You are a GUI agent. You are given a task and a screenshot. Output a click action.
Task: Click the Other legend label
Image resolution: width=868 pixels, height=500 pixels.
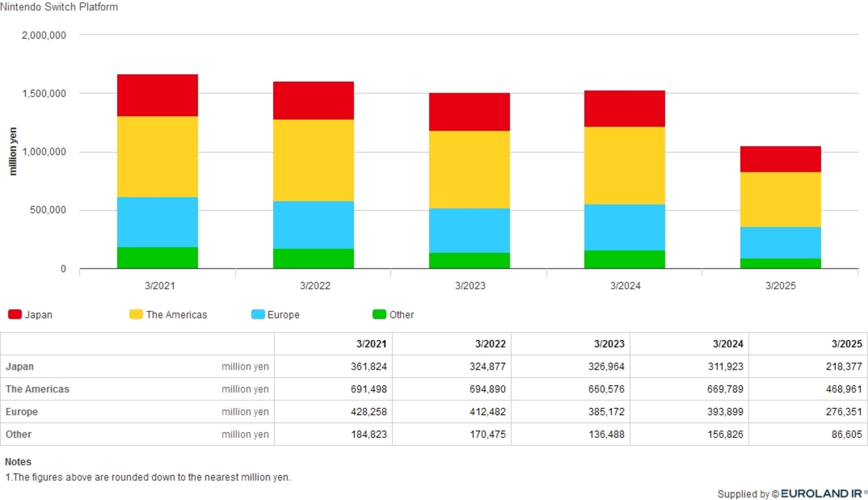(401, 314)
